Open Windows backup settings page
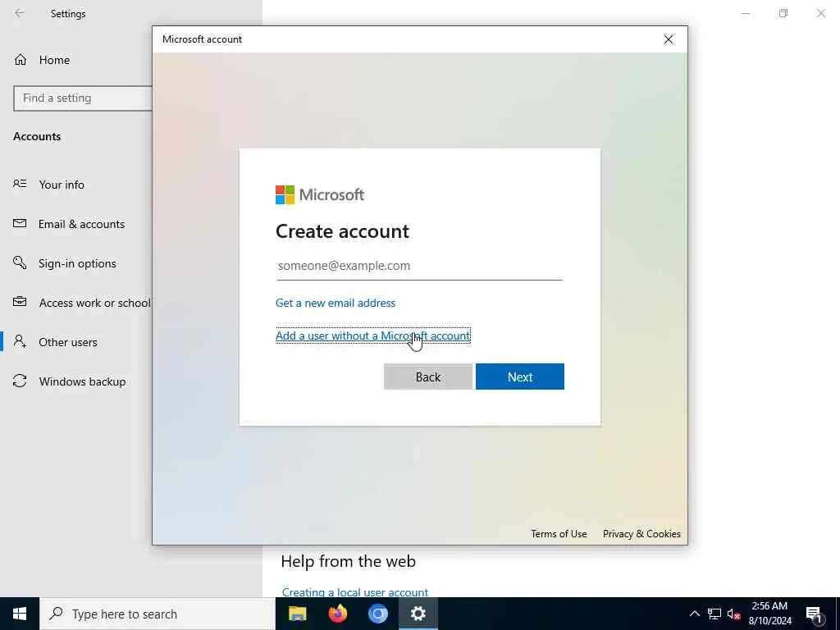 click(83, 381)
